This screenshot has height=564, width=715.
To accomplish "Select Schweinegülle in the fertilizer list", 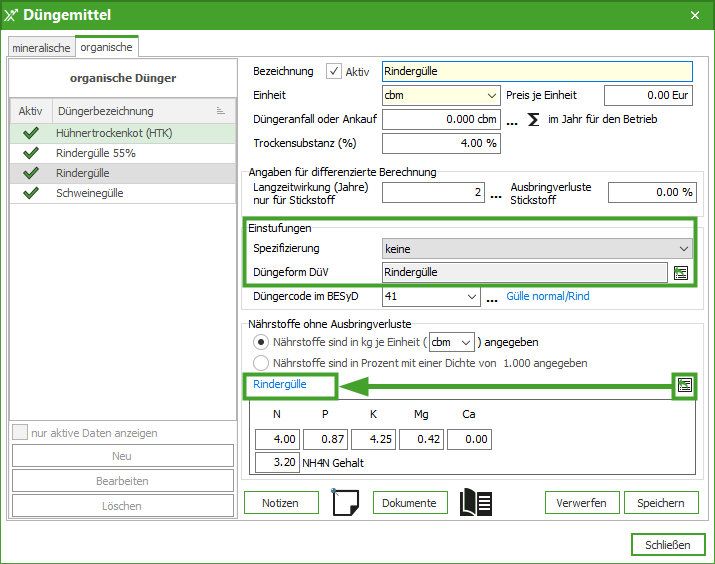I will (x=90, y=193).
